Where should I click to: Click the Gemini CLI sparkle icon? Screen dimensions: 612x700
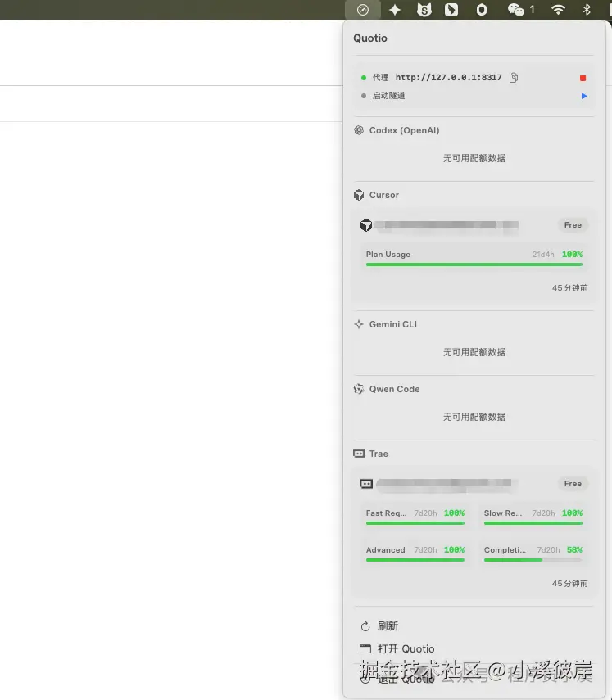[359, 324]
